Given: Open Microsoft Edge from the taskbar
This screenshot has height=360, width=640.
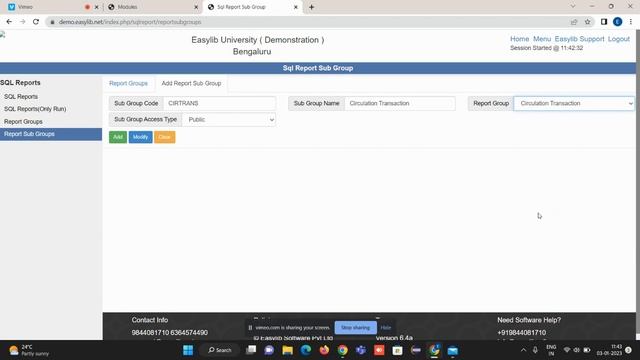Looking at the screenshot, I should pos(306,350).
